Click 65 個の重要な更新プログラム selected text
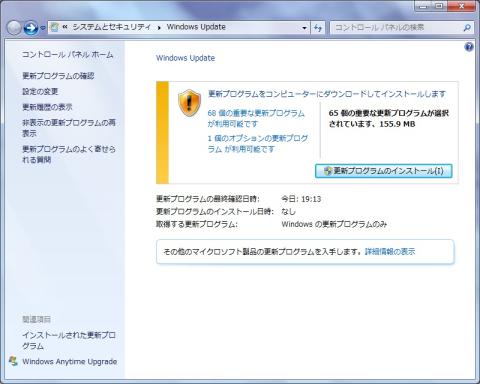Viewport: 480px width, 384px height. pos(388,118)
